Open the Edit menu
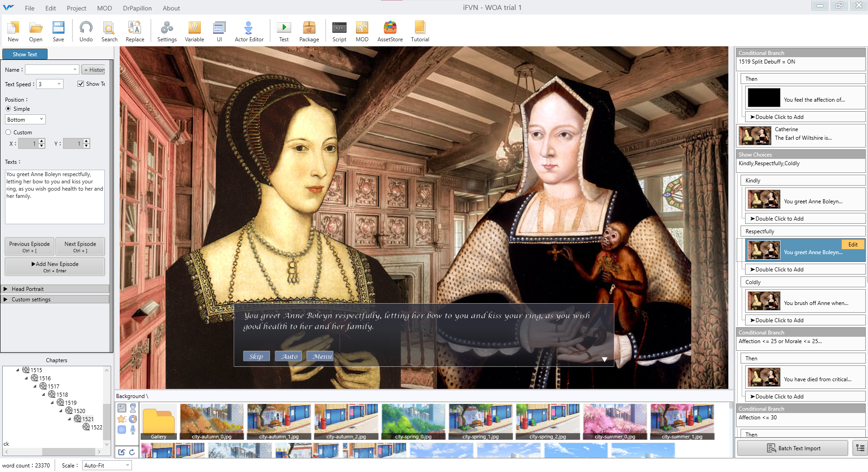Image resolution: width=868 pixels, height=472 pixels. [x=51, y=8]
